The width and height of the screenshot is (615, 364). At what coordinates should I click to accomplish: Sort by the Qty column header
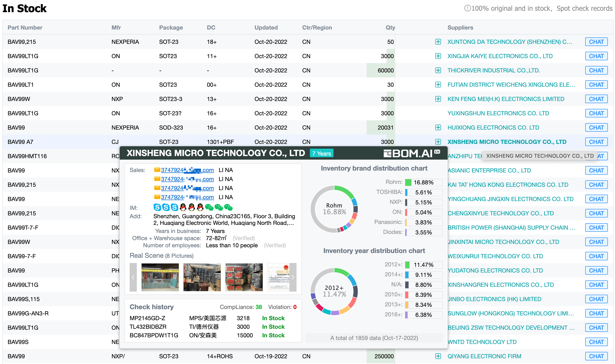390,27
